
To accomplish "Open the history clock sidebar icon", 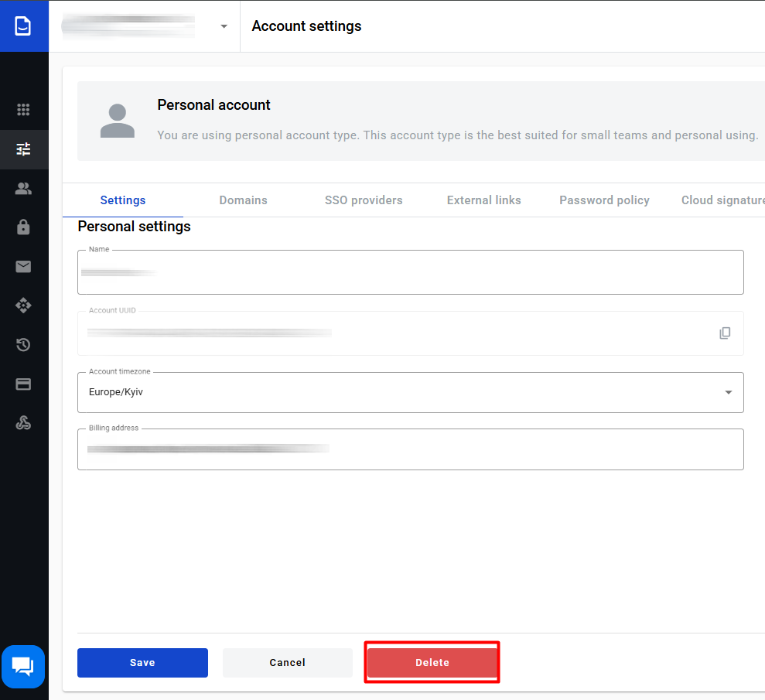I will tap(23, 345).
